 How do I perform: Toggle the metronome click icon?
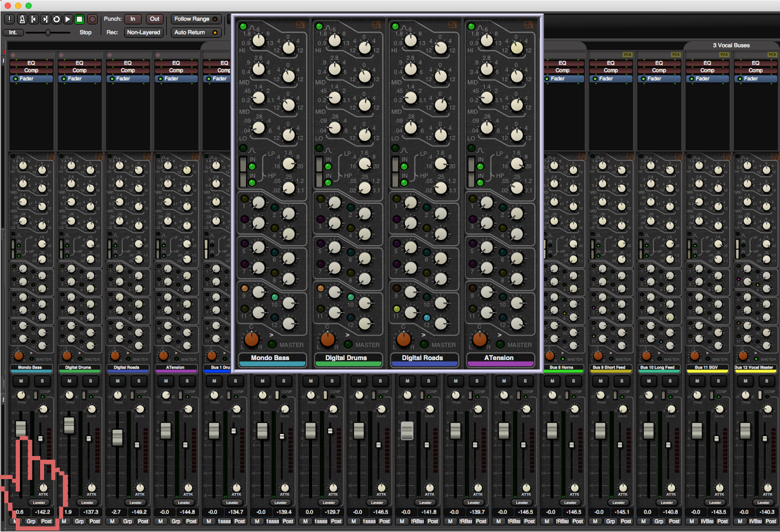[22, 19]
